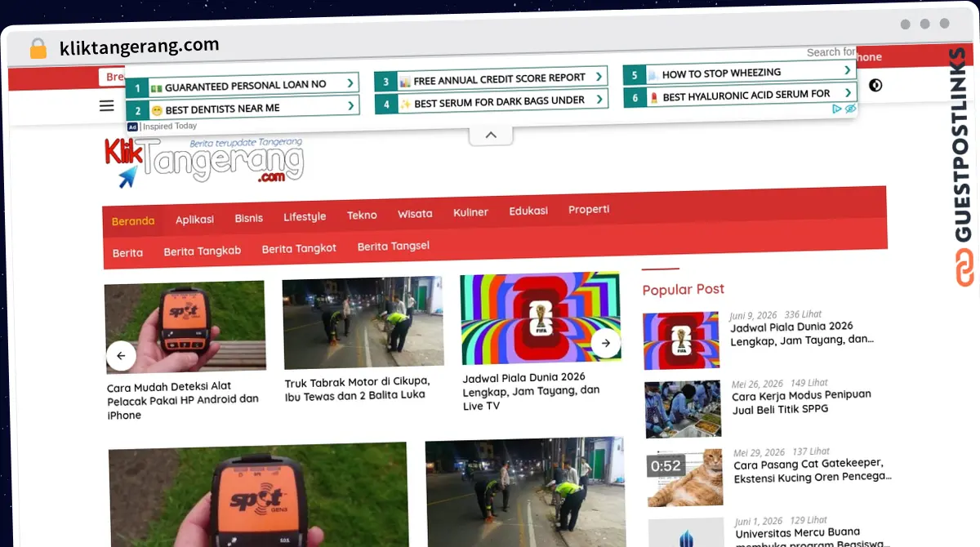Open Tekno menu item
Viewport: 980px width, 547px height.
[x=362, y=216]
